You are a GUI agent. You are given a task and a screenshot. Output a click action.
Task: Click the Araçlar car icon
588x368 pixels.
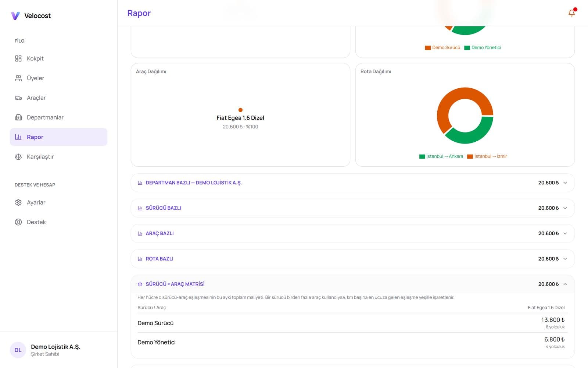(x=18, y=98)
